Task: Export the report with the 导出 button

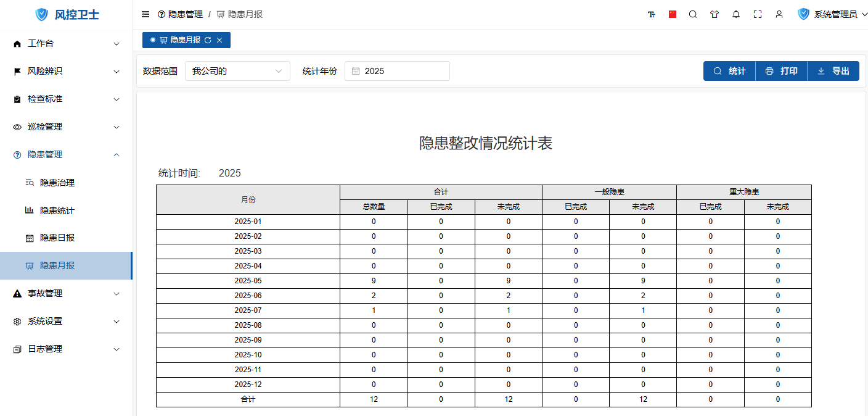Action: pyautogui.click(x=833, y=71)
